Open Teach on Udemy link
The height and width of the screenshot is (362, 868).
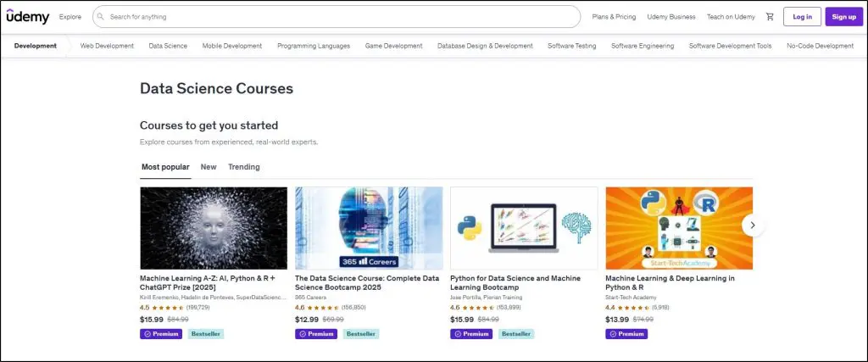tap(731, 17)
